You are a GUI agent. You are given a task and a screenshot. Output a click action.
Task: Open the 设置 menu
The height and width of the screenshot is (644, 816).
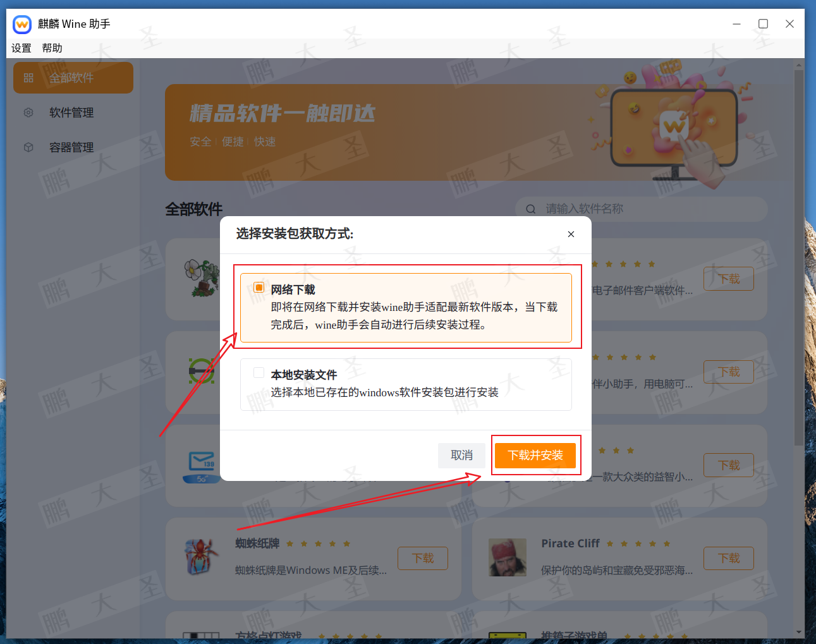point(21,48)
